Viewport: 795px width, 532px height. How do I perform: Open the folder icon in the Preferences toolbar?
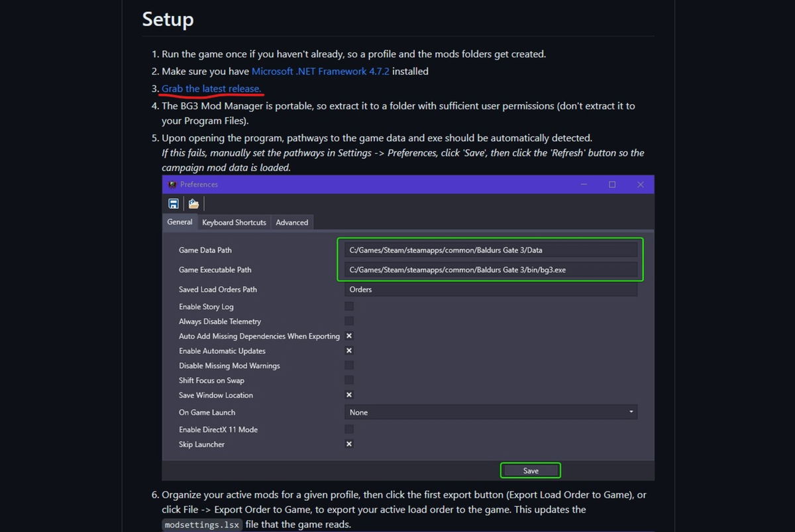pyautogui.click(x=193, y=203)
